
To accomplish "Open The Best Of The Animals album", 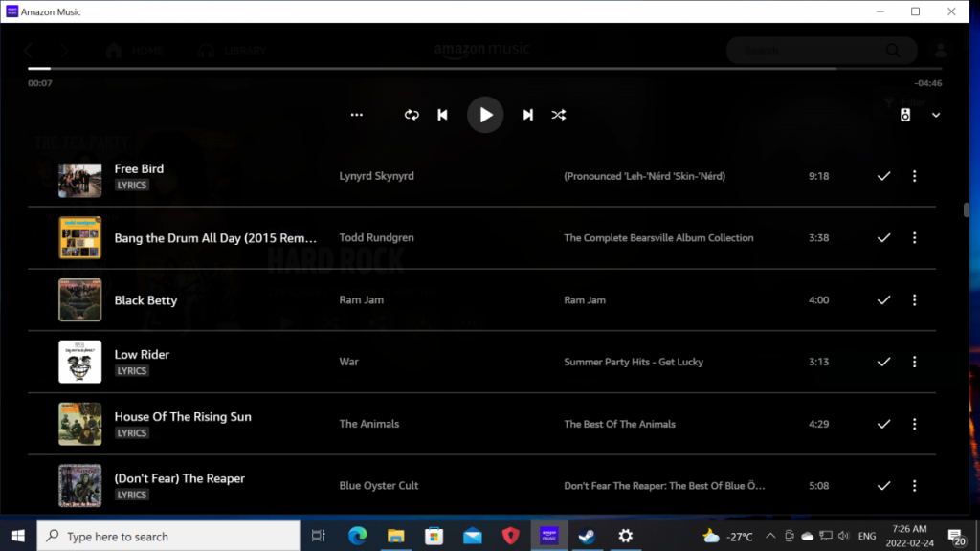I will click(x=619, y=424).
